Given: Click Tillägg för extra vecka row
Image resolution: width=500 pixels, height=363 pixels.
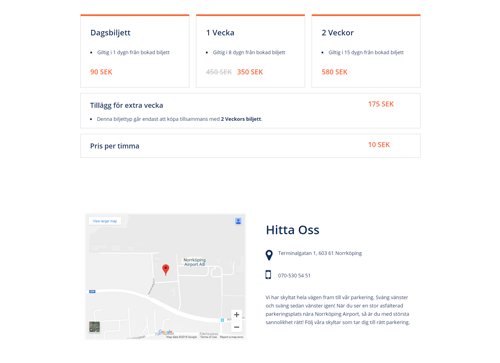Looking at the screenshot, I should (x=250, y=111).
